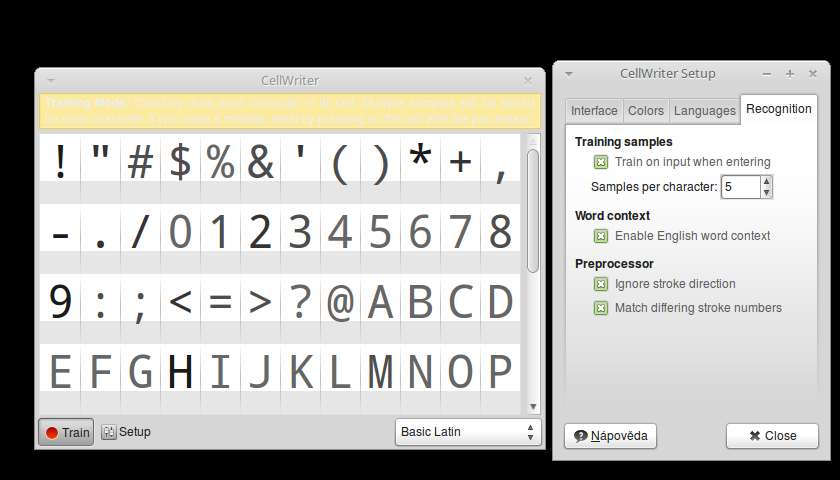Select the '$' training cell
The width and height of the screenshot is (840, 480).
tap(181, 167)
